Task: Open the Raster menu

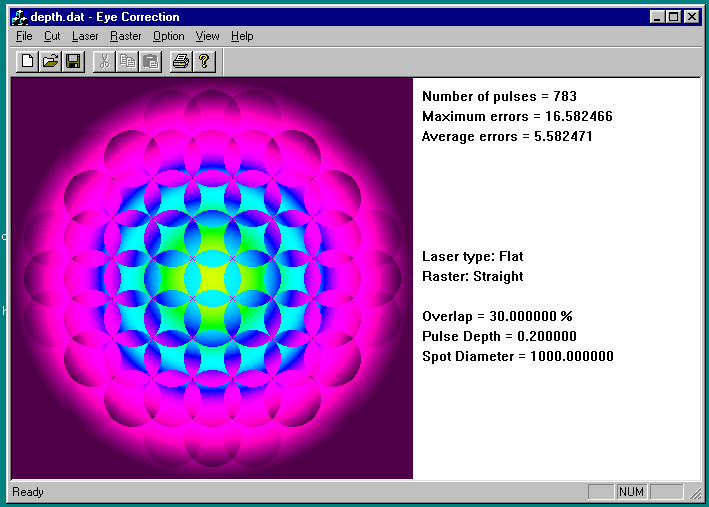Action: [126, 36]
